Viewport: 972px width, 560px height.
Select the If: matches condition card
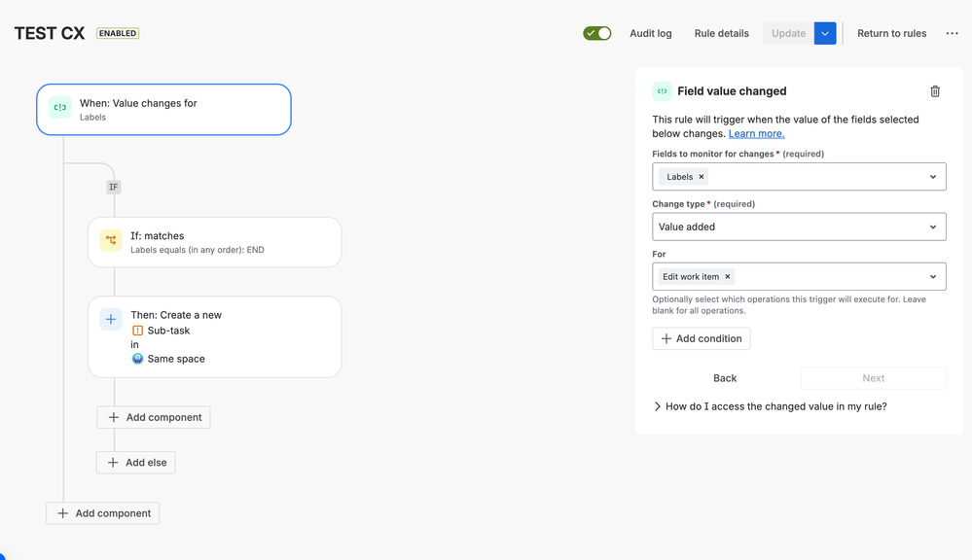[214, 242]
